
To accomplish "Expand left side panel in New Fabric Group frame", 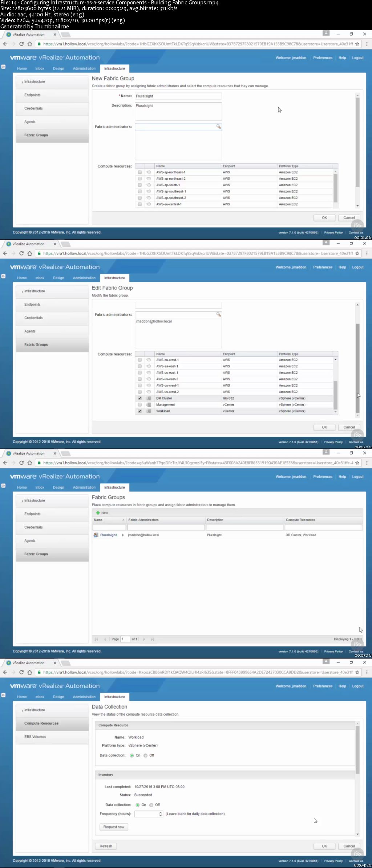I will [x=3, y=67].
